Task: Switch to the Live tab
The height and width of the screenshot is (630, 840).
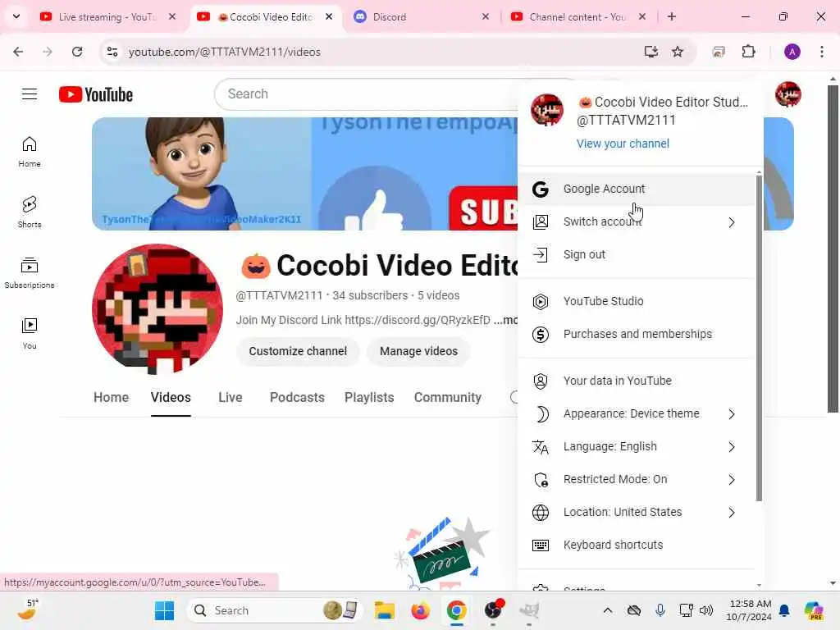Action: pyautogui.click(x=231, y=398)
